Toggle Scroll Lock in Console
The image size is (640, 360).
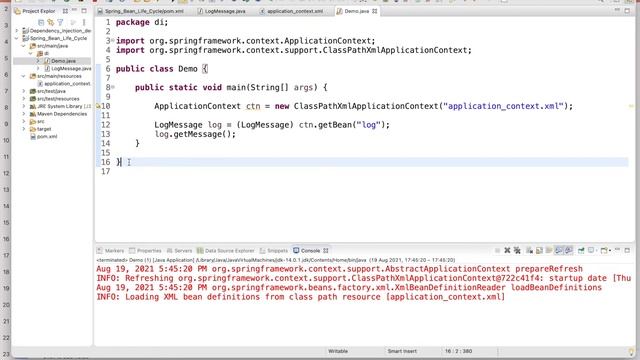pos(539,251)
